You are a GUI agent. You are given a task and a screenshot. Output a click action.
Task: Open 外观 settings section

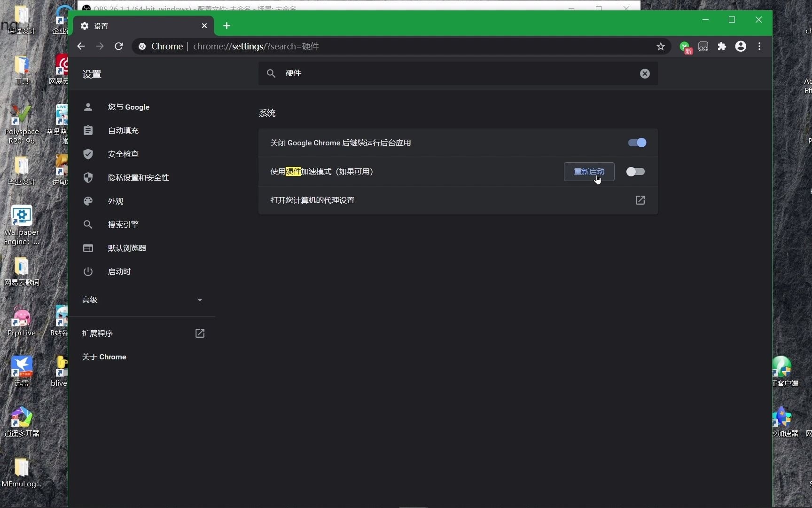tap(142, 201)
